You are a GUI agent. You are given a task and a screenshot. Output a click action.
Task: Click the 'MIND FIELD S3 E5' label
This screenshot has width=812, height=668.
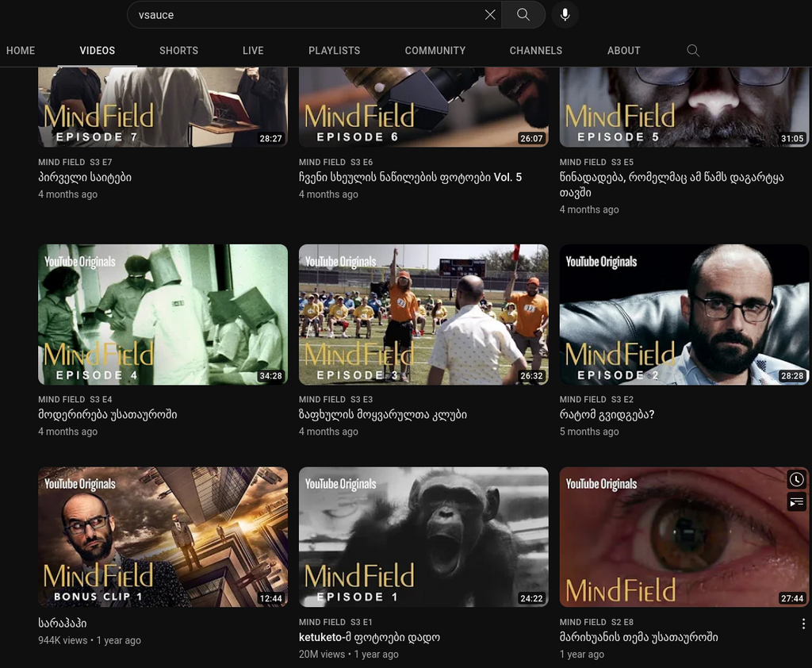596,162
